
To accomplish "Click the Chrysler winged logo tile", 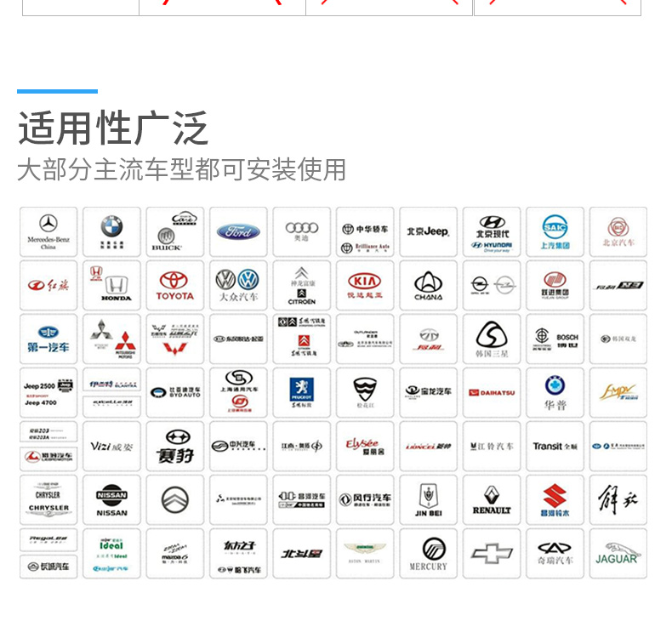I will click(48, 499).
